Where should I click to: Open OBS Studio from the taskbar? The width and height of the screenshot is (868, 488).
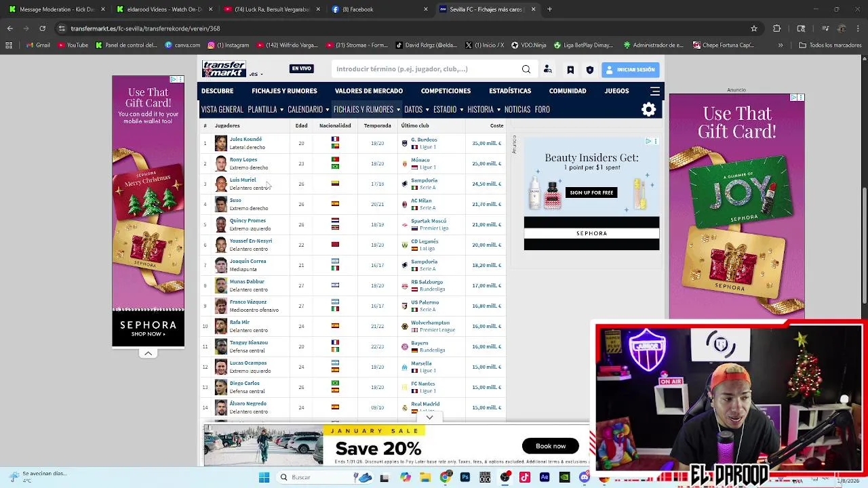pyautogui.click(x=505, y=477)
